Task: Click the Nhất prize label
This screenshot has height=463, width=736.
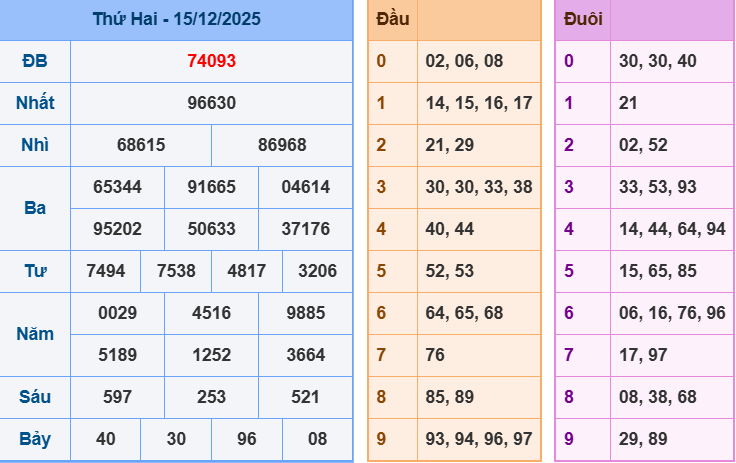Action: [35, 103]
